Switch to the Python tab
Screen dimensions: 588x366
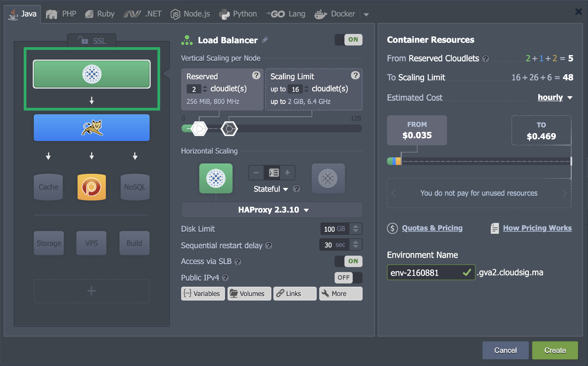238,14
